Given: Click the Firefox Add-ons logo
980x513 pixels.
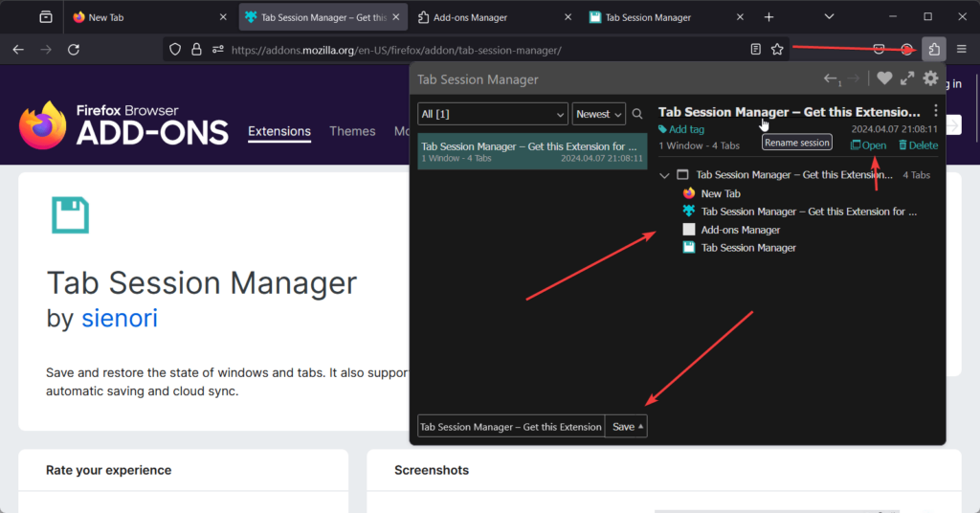Looking at the screenshot, I should coord(123,125).
